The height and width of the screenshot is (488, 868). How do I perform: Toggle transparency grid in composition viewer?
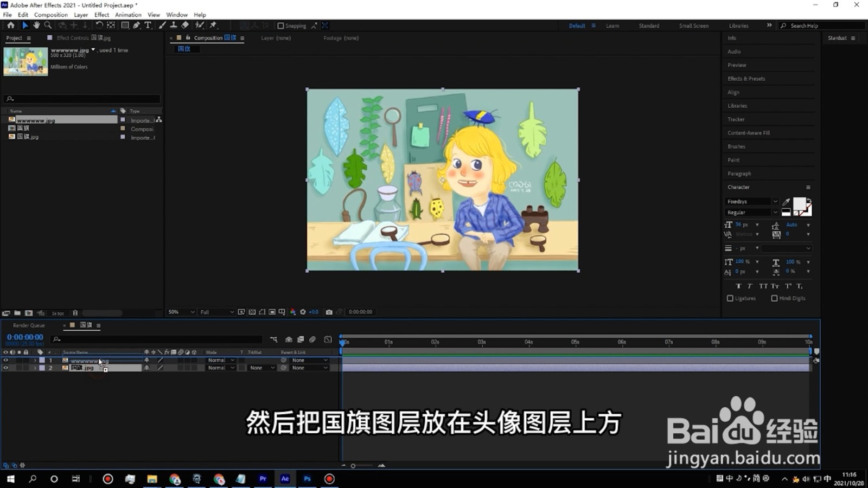252,312
